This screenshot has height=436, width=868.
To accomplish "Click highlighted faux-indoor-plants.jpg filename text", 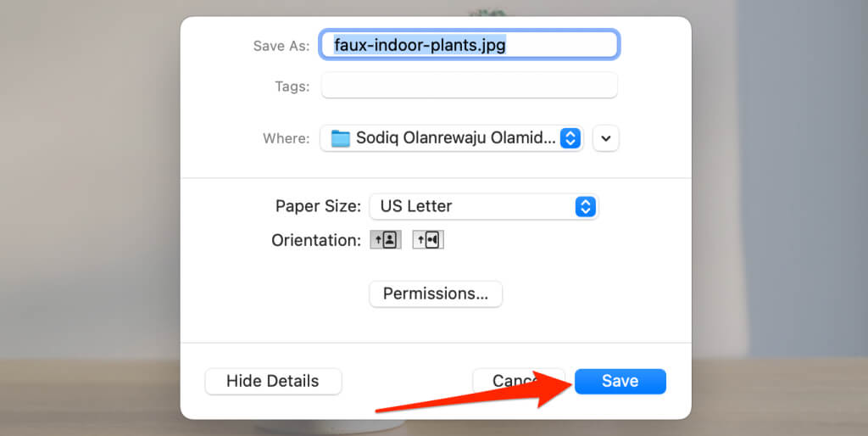I will (420, 45).
